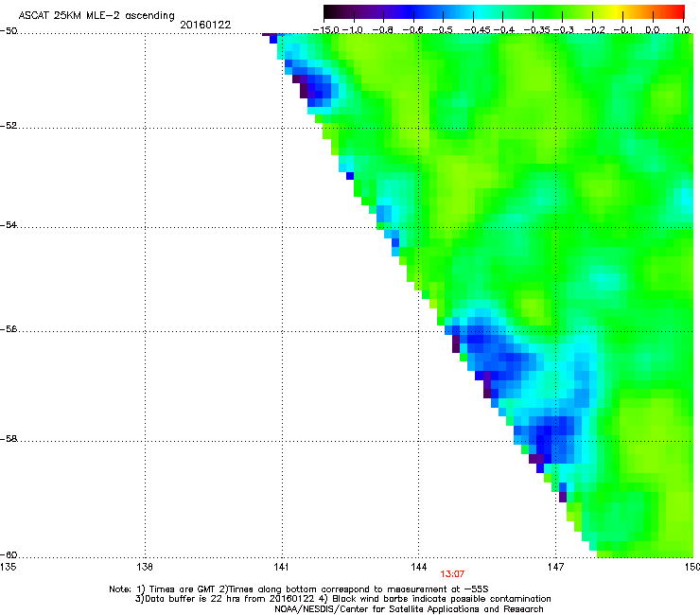Select the '-0.1' color scale label

[x=623, y=30]
